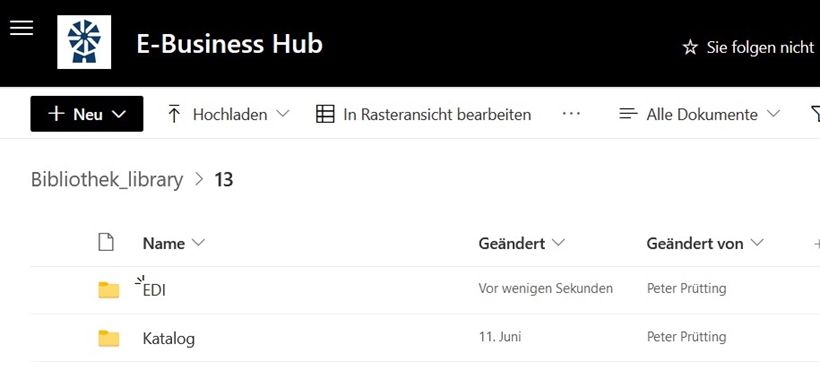Open the EDI folder name link
The image size is (820, 370).
pos(154,290)
